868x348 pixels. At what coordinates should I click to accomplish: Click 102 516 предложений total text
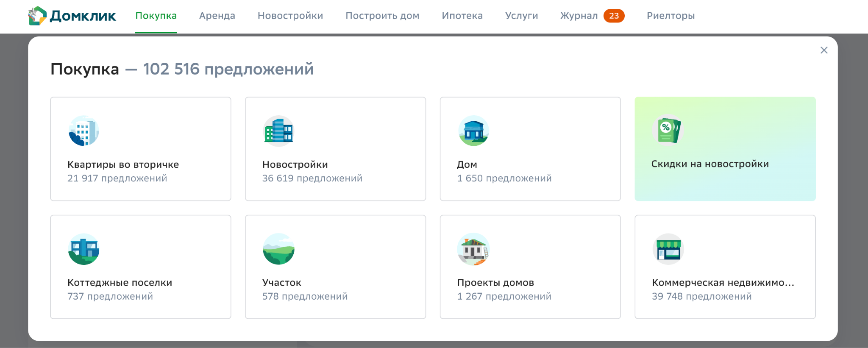click(x=228, y=69)
